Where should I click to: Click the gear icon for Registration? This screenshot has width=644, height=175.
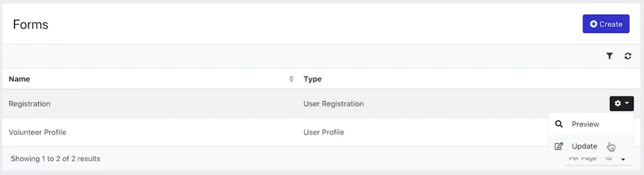(618, 104)
